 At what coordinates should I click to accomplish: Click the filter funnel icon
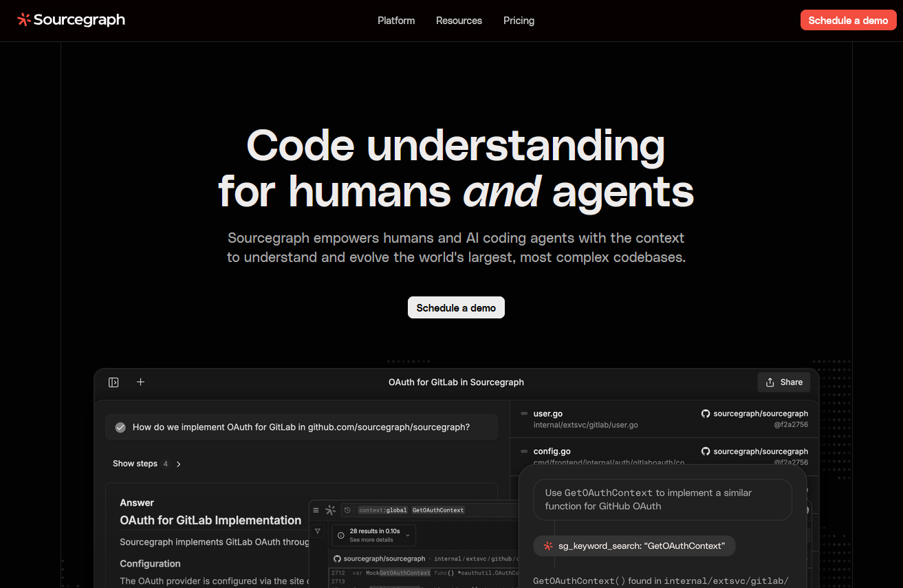click(x=318, y=531)
